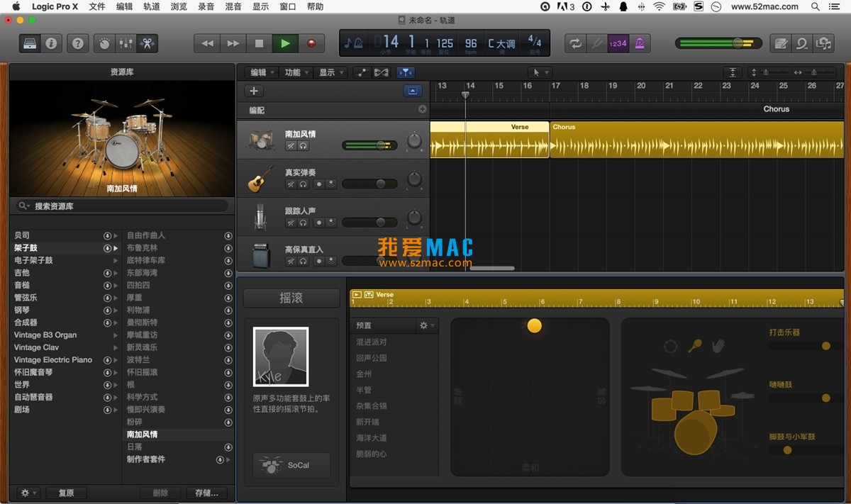Open the 轨道 menu

click(x=151, y=6)
